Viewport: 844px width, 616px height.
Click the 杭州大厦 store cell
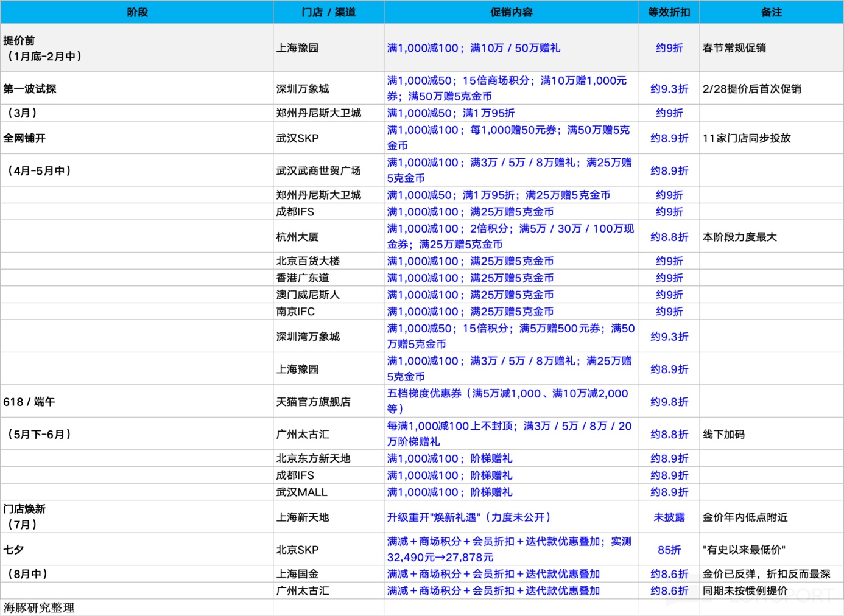point(329,236)
